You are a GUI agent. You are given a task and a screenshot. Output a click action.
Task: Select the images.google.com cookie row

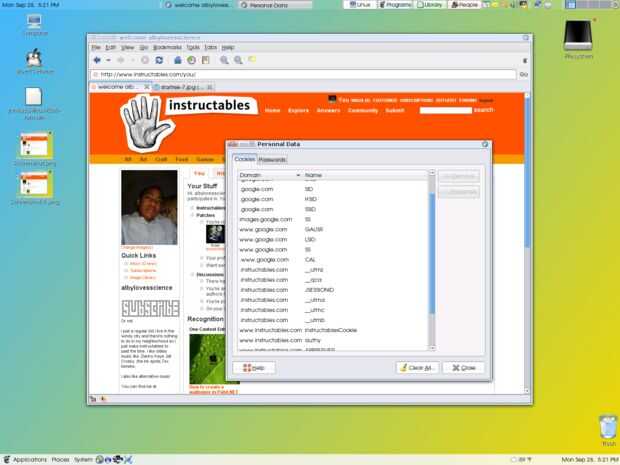[333, 219]
